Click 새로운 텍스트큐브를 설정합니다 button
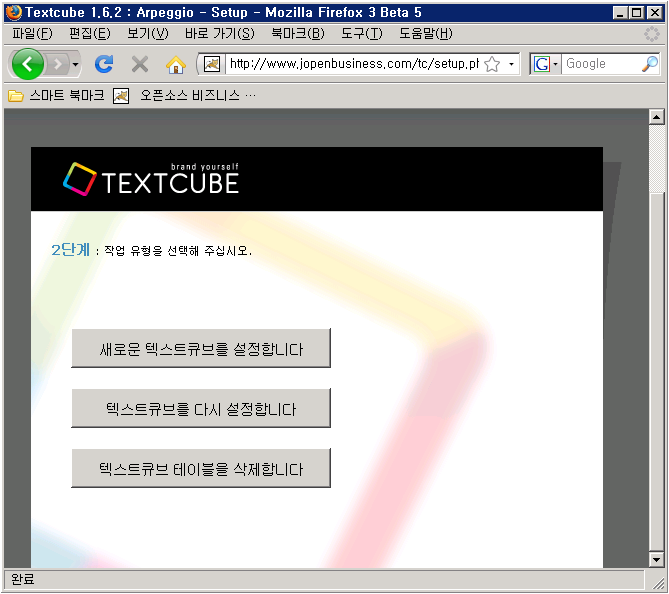Viewport: 669px width, 594px height. click(201, 348)
